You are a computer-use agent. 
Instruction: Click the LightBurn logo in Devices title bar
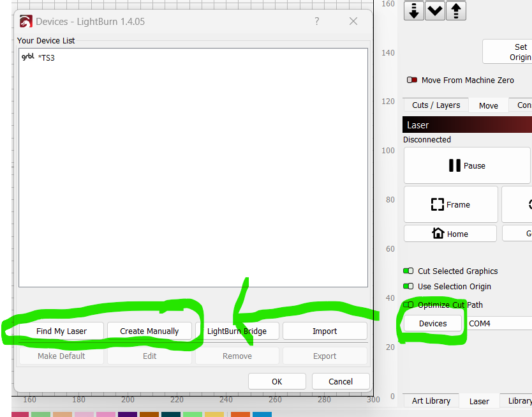26,22
